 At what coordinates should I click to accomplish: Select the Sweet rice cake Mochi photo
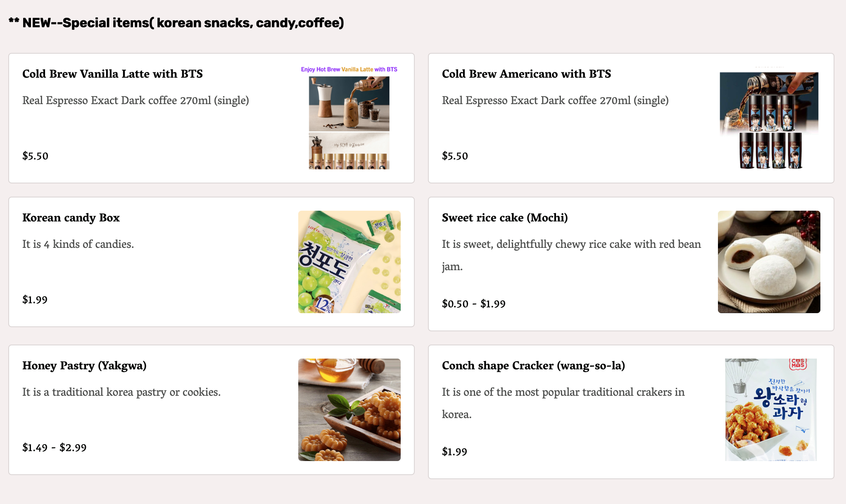(x=769, y=262)
